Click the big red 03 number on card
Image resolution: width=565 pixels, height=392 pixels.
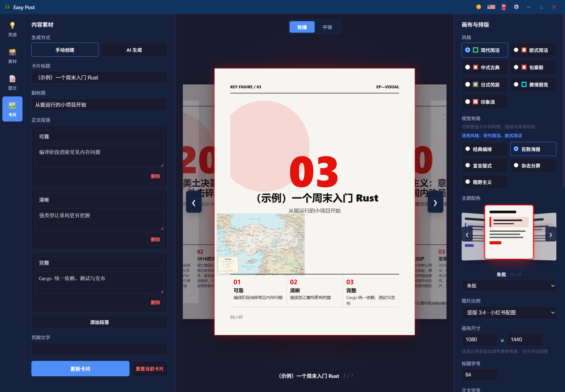pos(314,172)
